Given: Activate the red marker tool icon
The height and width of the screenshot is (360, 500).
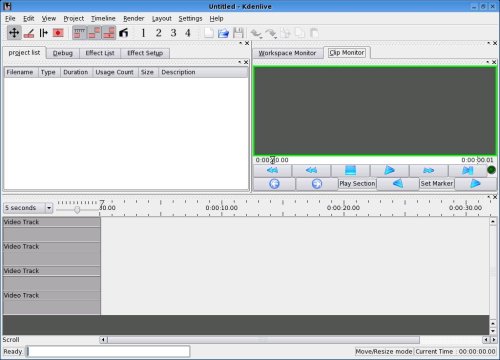Looking at the screenshot, I should (58, 33).
